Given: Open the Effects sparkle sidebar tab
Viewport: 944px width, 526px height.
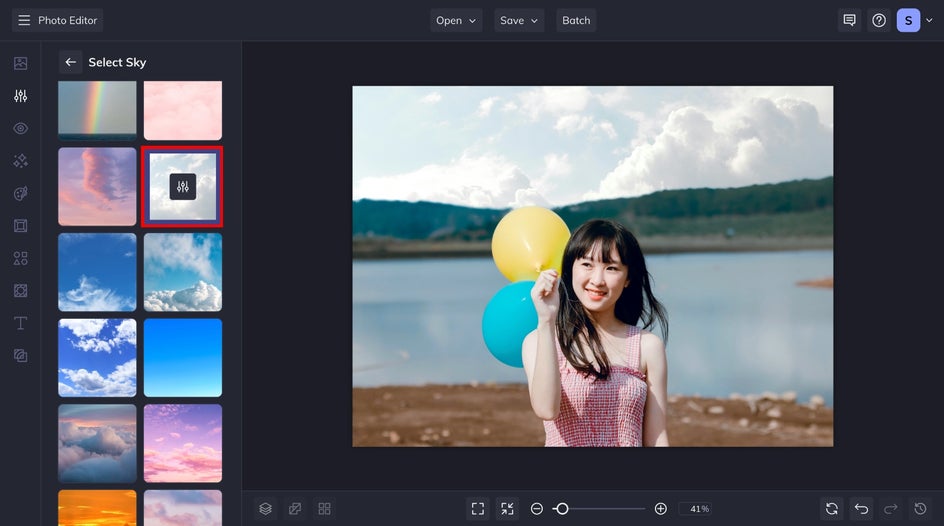Looking at the screenshot, I should [20, 161].
